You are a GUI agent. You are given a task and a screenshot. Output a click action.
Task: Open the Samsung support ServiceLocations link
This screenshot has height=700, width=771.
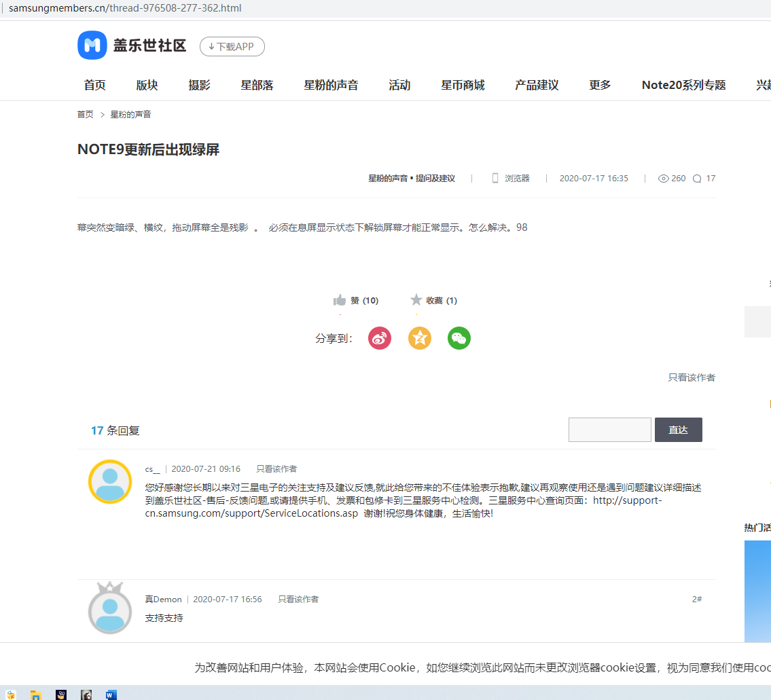tap(404, 506)
